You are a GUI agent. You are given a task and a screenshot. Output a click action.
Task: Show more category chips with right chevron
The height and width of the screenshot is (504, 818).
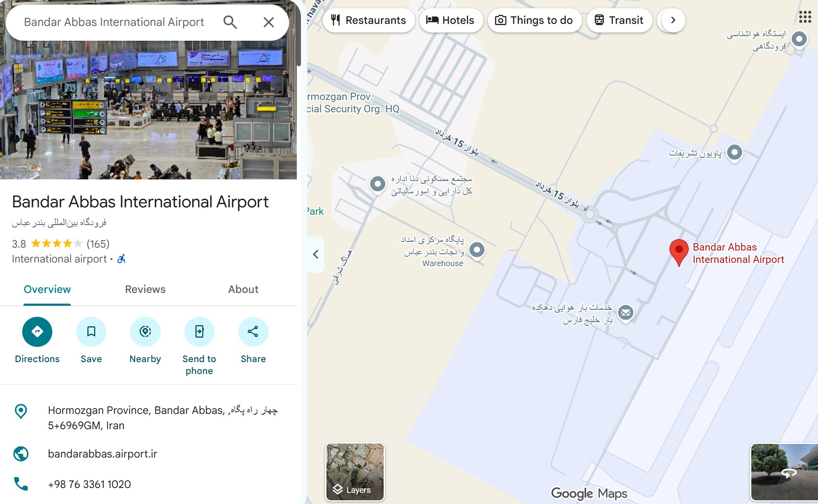point(673,20)
